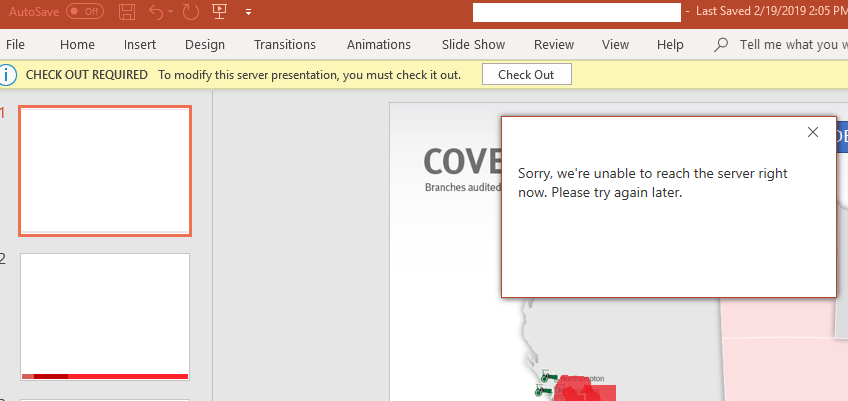Select slide 1 thumbnail
848x401 pixels.
tap(105, 171)
